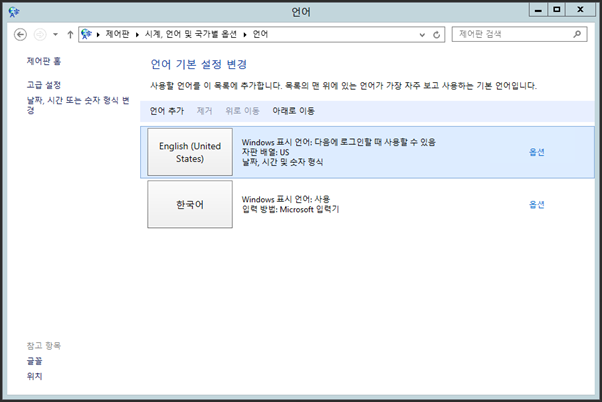Open 위치 under 참고 항목
Viewport: 602px width, 402px height.
[x=34, y=376]
